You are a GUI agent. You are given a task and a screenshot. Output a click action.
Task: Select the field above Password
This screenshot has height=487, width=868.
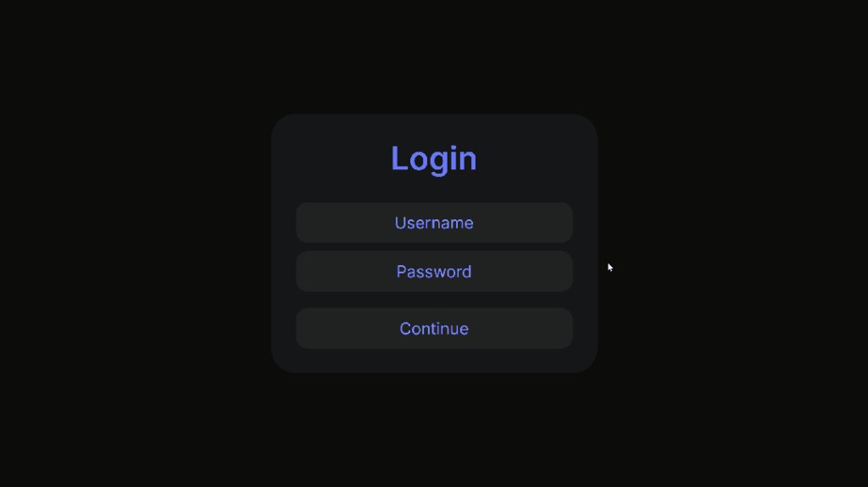coord(434,223)
